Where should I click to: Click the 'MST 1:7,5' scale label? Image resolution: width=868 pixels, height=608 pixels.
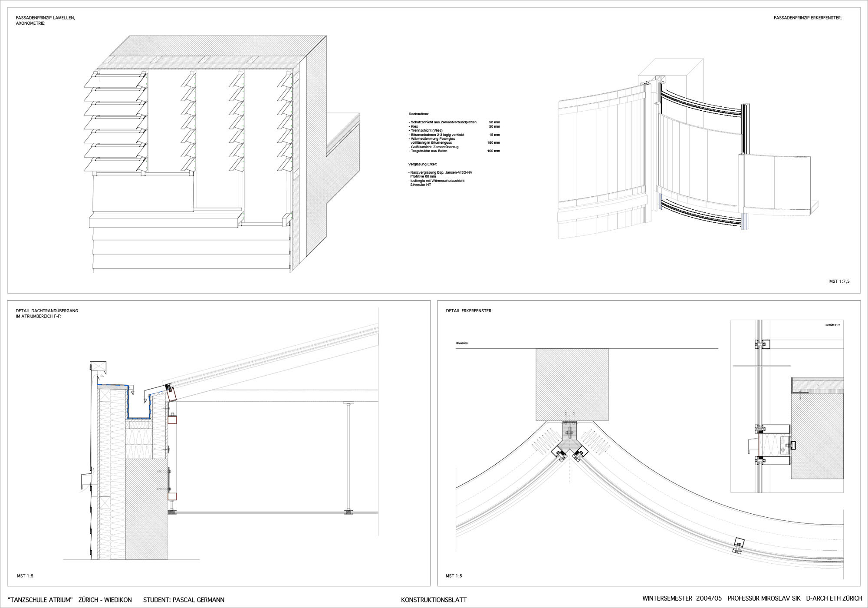tap(839, 281)
